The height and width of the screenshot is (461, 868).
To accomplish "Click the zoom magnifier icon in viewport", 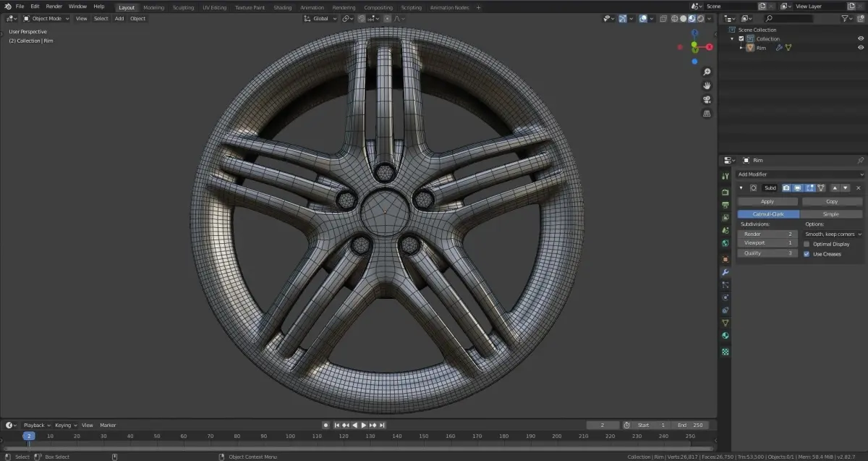I will 707,72.
